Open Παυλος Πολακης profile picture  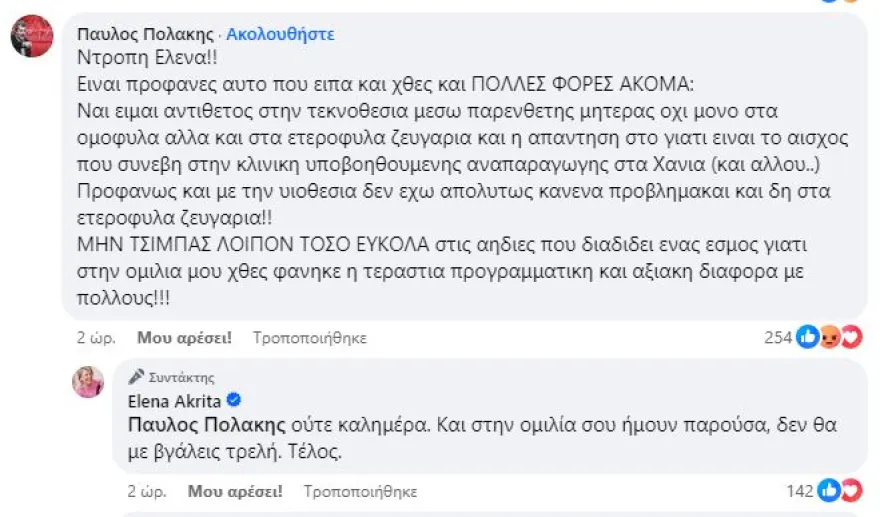coord(32,36)
